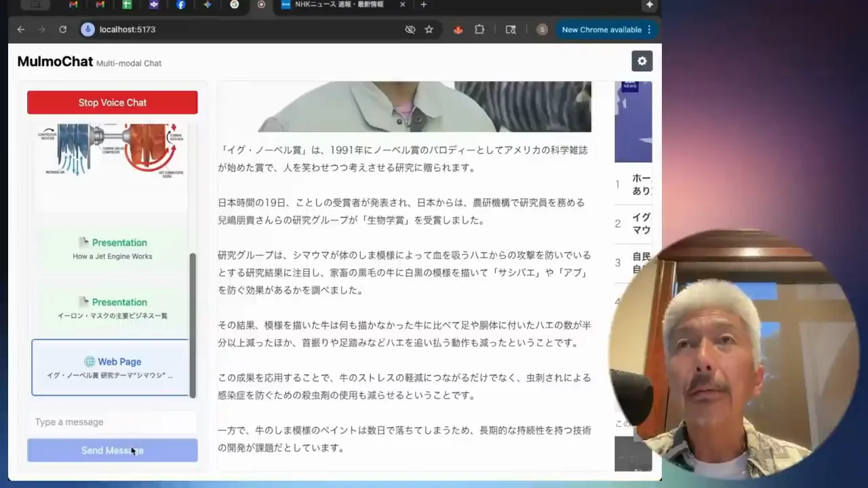This screenshot has height=488, width=868.
Task: Open a new browser tab
Action: [424, 5]
